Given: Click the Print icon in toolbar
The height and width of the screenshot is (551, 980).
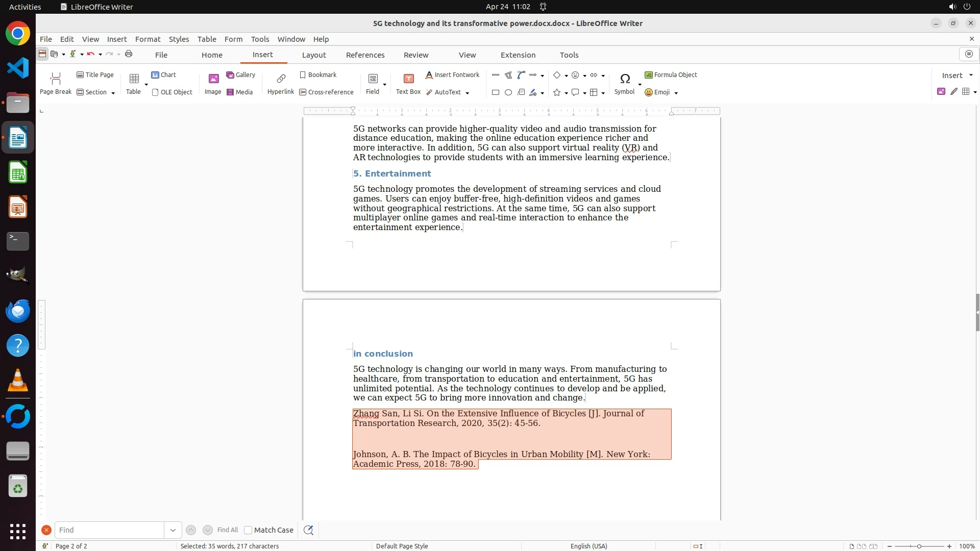Looking at the screenshot, I should [129, 54].
